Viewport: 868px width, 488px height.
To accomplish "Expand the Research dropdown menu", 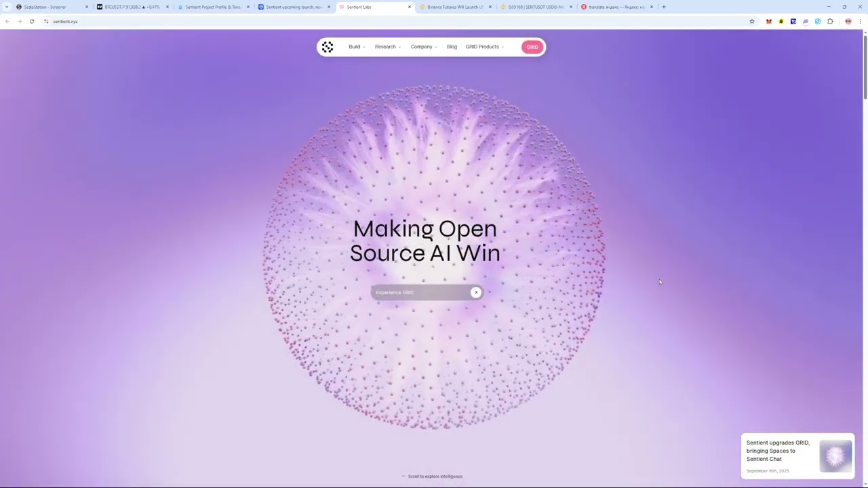I will [x=388, y=47].
